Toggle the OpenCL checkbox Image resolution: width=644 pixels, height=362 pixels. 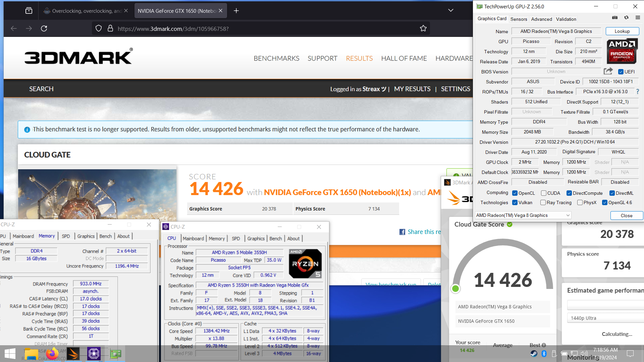tap(515, 193)
